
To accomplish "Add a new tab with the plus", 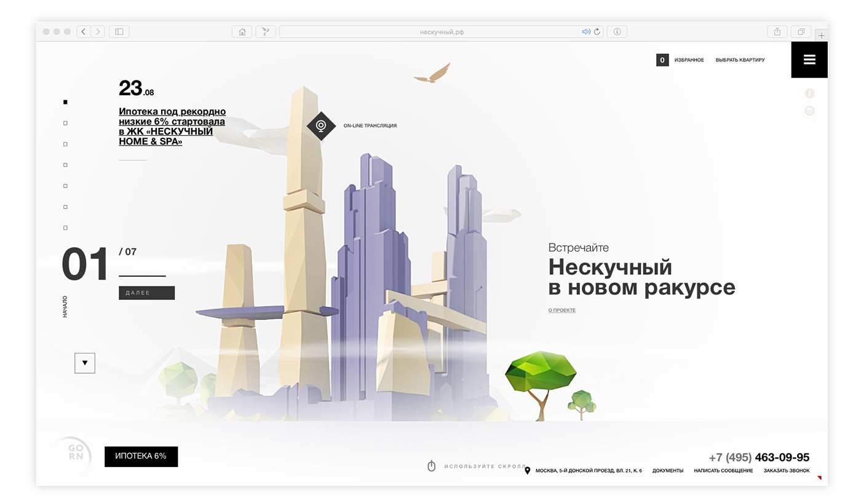I will (821, 36).
